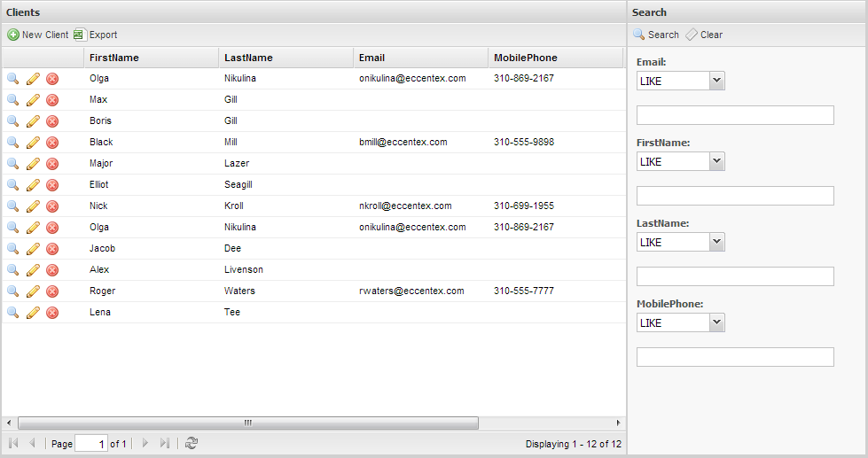868x458 pixels.
Task: Sort by the FirstName column header
Action: (x=151, y=58)
